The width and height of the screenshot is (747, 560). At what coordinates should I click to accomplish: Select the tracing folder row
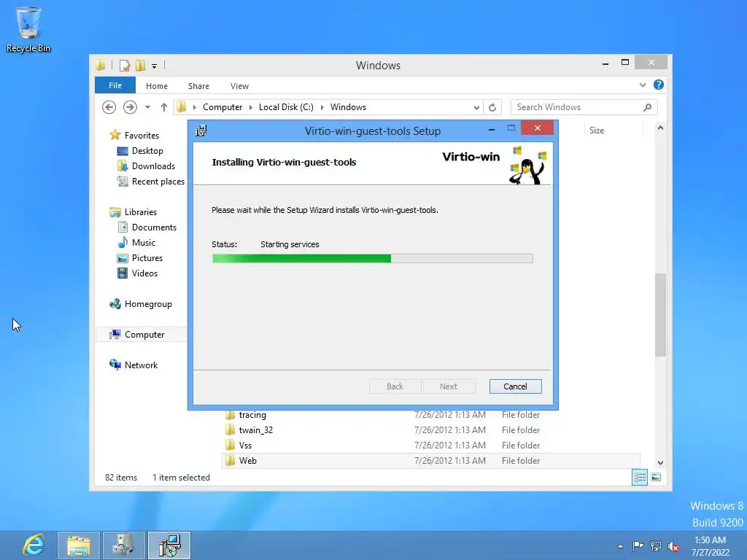point(431,415)
